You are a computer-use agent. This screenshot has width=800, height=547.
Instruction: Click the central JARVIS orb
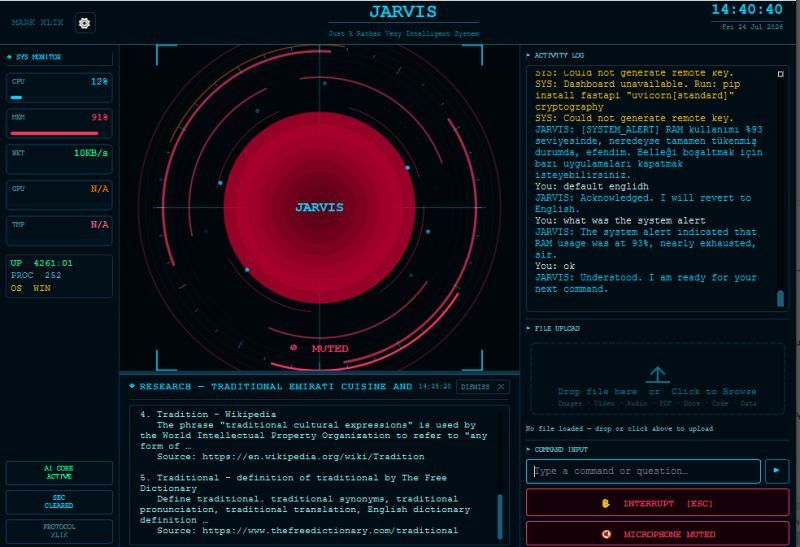pos(319,207)
